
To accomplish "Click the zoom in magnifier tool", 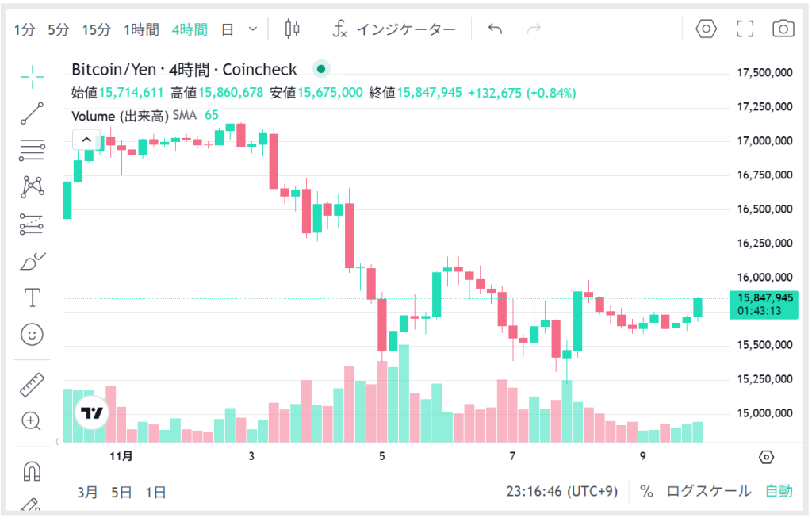I will [x=33, y=420].
